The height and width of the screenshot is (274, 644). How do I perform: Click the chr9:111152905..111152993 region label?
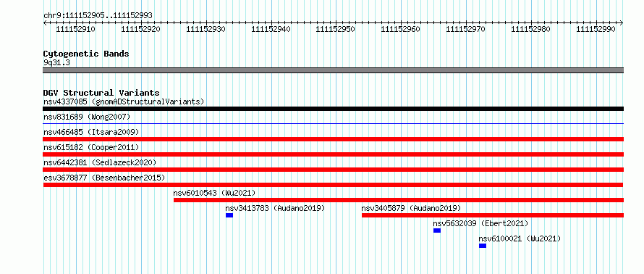pos(98,15)
